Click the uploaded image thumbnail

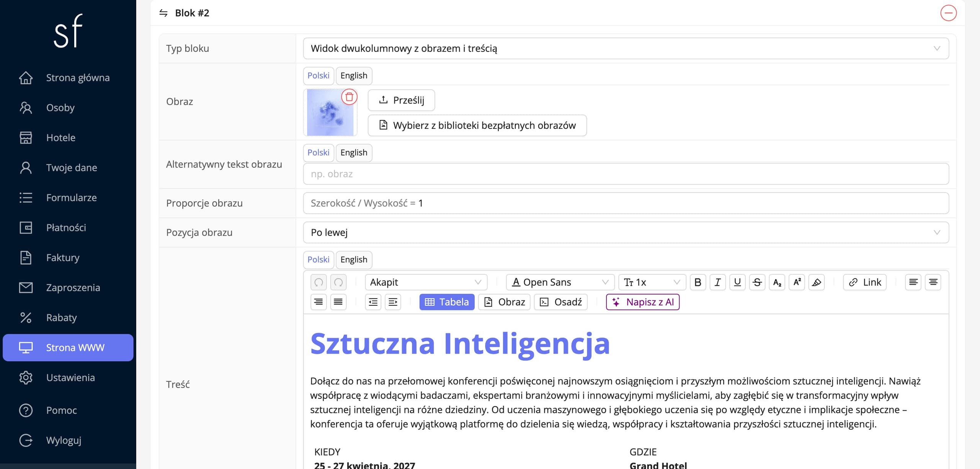click(330, 113)
